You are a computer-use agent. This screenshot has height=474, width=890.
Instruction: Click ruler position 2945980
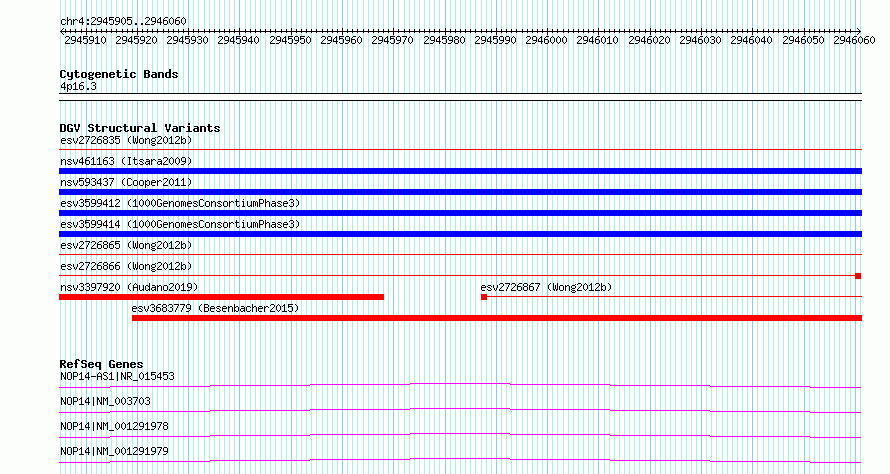(444, 40)
